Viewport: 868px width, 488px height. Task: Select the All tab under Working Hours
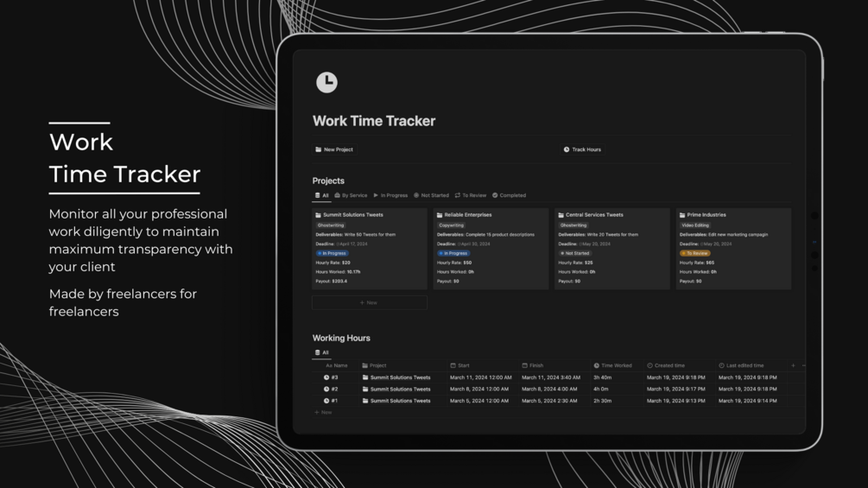(321, 352)
